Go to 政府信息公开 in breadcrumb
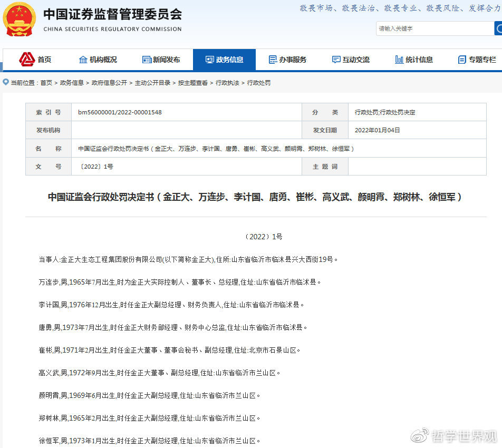502x448 pixels. [x=109, y=83]
